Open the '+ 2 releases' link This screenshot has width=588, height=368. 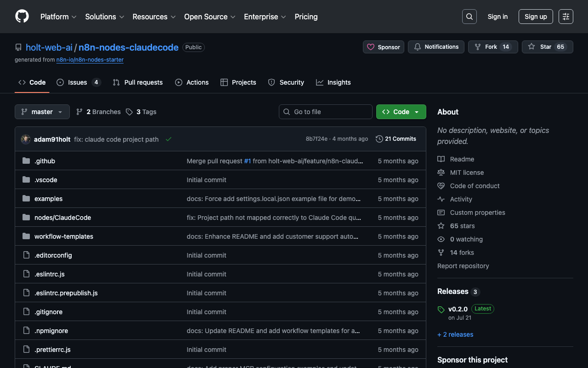coord(455,334)
